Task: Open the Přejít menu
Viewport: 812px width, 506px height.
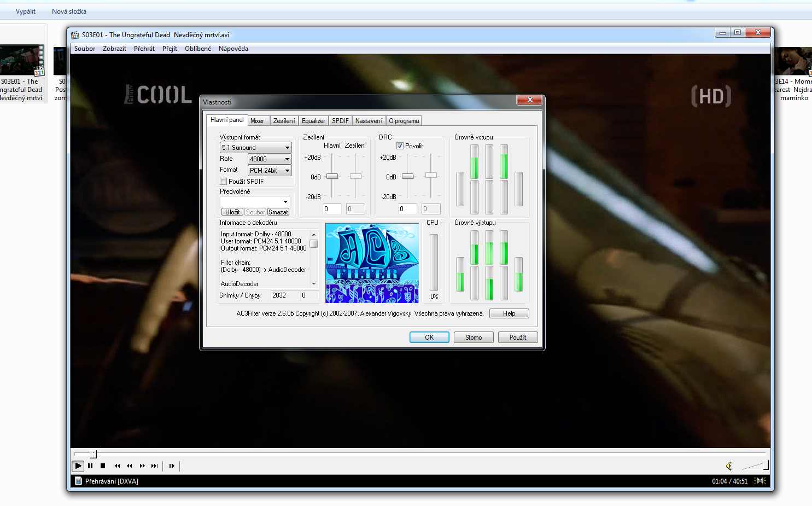Action: pyautogui.click(x=170, y=49)
